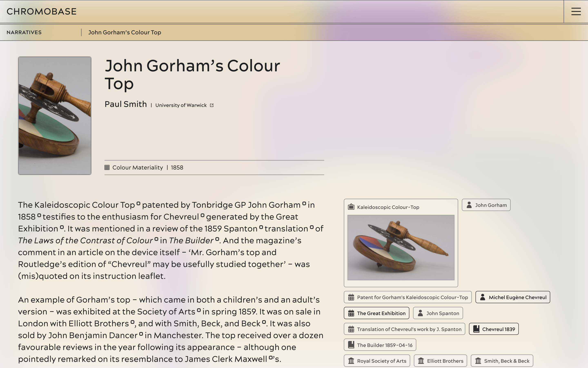Go to the NARRATIVES breadcrumb

point(24,32)
